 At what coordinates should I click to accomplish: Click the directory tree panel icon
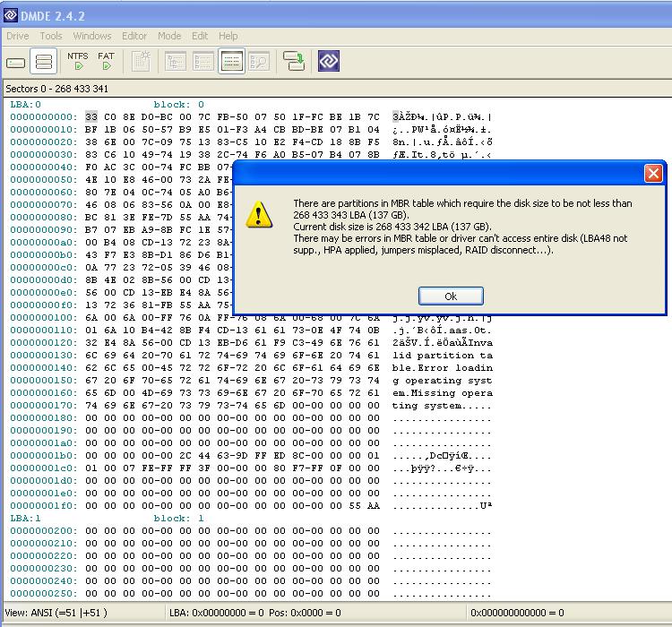176,61
